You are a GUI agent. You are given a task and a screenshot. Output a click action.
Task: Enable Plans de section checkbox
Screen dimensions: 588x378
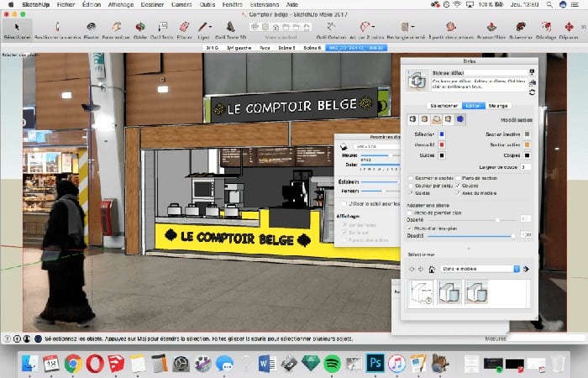tap(458, 178)
